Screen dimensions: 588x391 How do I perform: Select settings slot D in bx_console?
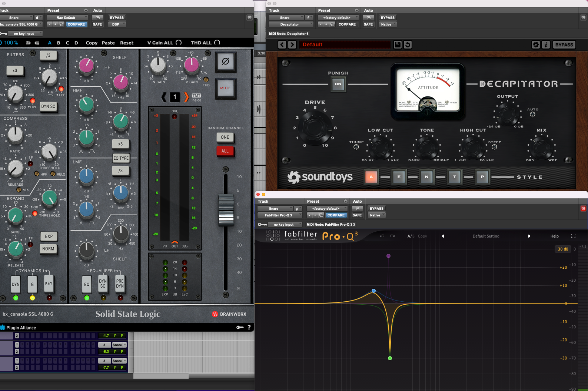click(x=76, y=43)
